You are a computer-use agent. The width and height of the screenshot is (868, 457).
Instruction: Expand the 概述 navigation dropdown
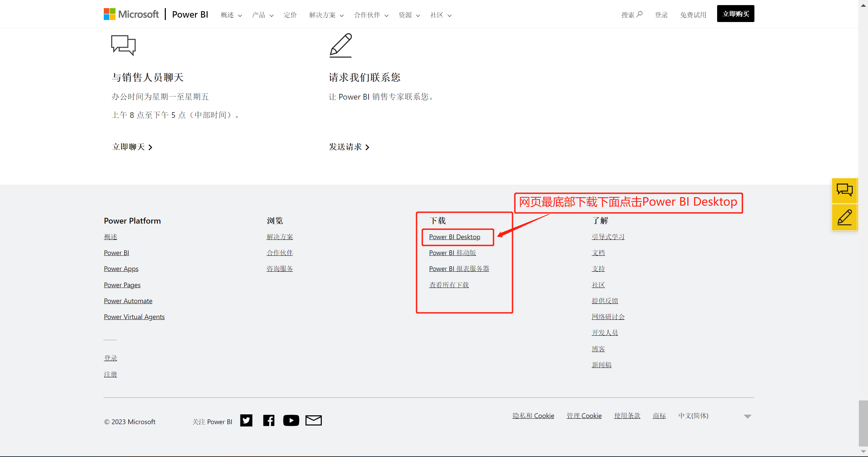231,15
